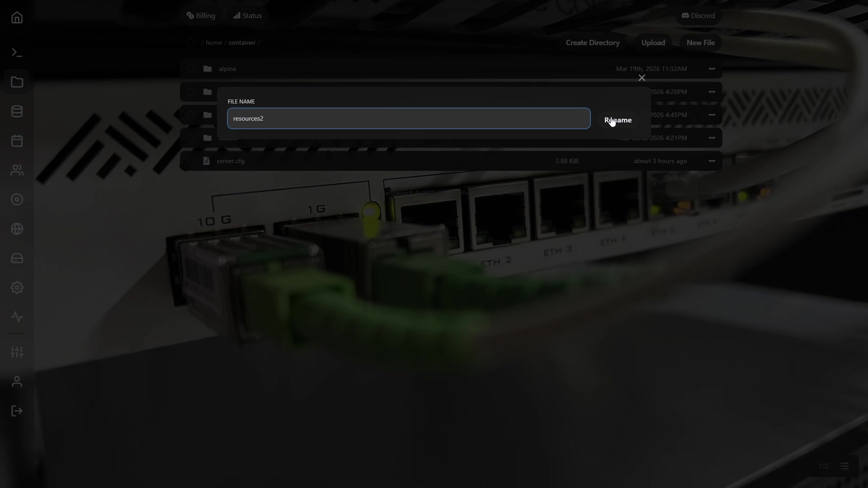
Task: Open the activity pulse icon in sidebar
Action: pos(17,317)
